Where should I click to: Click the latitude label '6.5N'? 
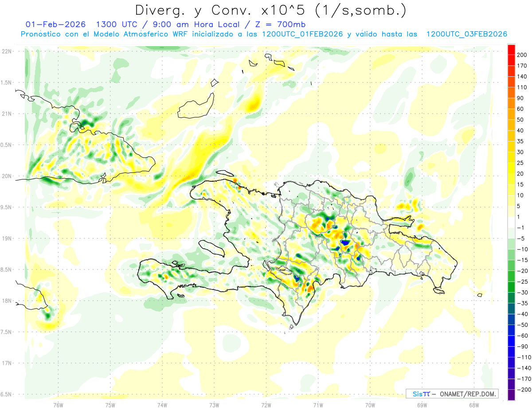pos(6,394)
